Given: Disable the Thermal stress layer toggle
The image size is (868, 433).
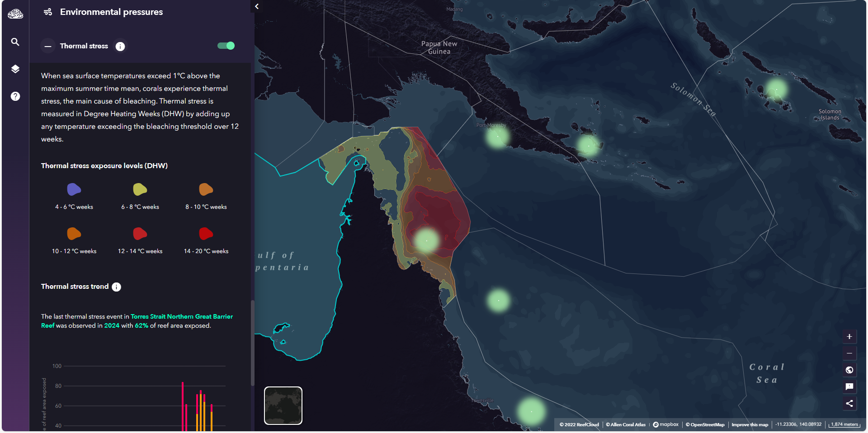Looking at the screenshot, I should (226, 46).
